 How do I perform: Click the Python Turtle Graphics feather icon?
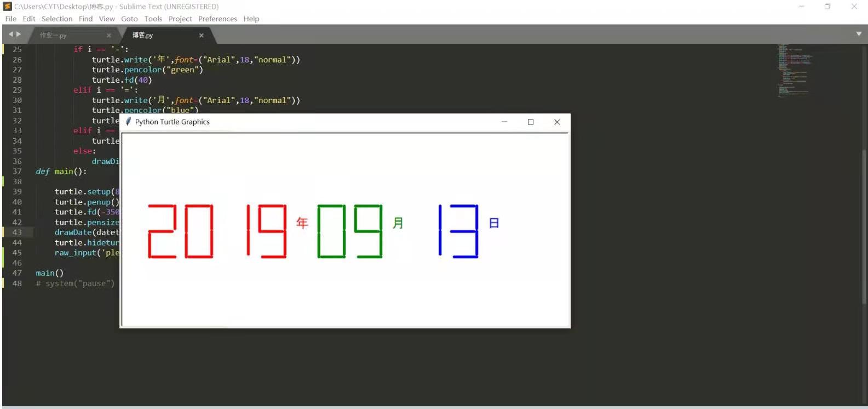click(x=128, y=122)
